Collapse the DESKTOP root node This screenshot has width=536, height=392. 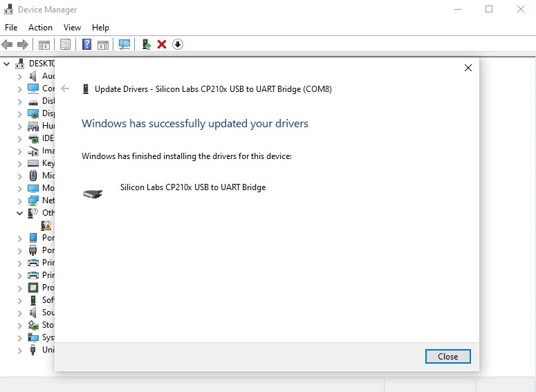point(6,64)
